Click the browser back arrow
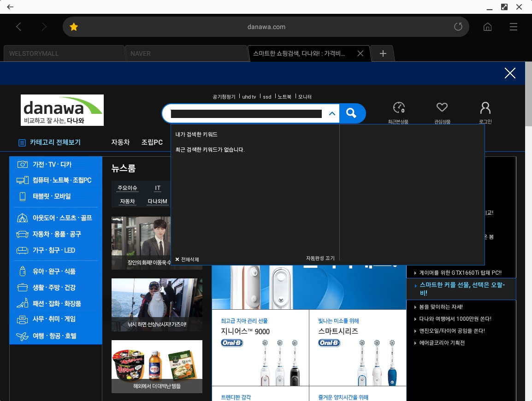Viewport: 532px width, 401px height. pos(18,27)
